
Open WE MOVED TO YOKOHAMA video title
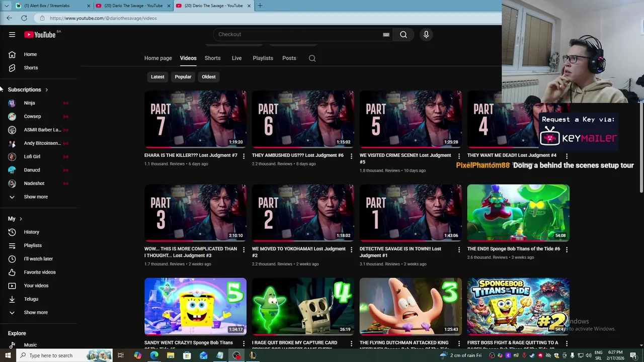coord(299,252)
